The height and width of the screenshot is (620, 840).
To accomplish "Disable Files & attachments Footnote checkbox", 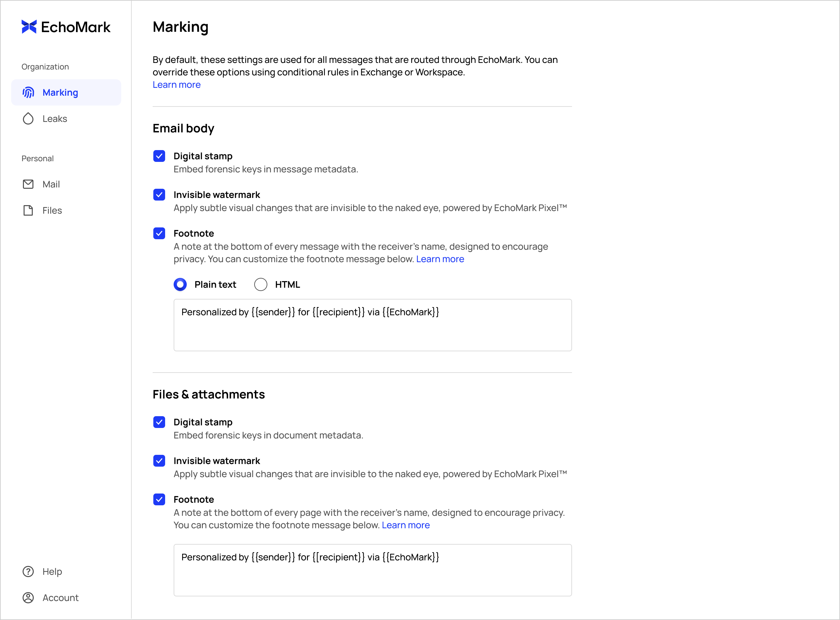I will [159, 499].
